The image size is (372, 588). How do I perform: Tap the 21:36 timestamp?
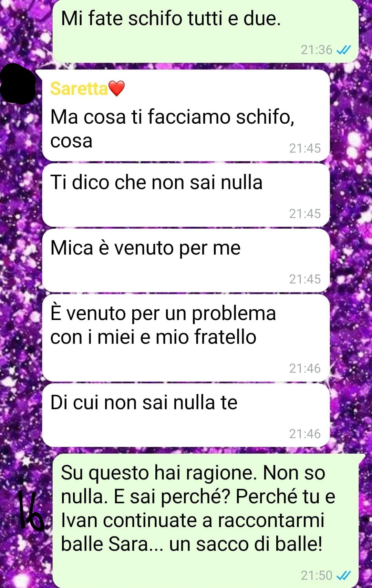click(x=316, y=50)
